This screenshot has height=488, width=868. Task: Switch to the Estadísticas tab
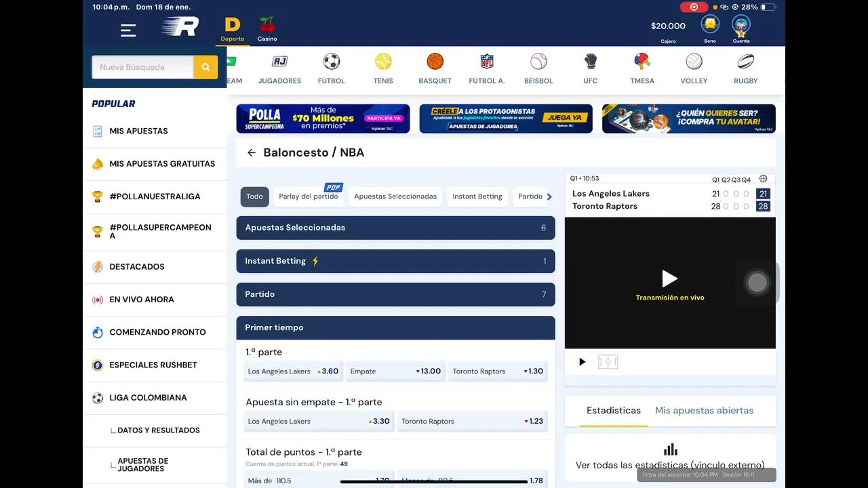coord(614,411)
